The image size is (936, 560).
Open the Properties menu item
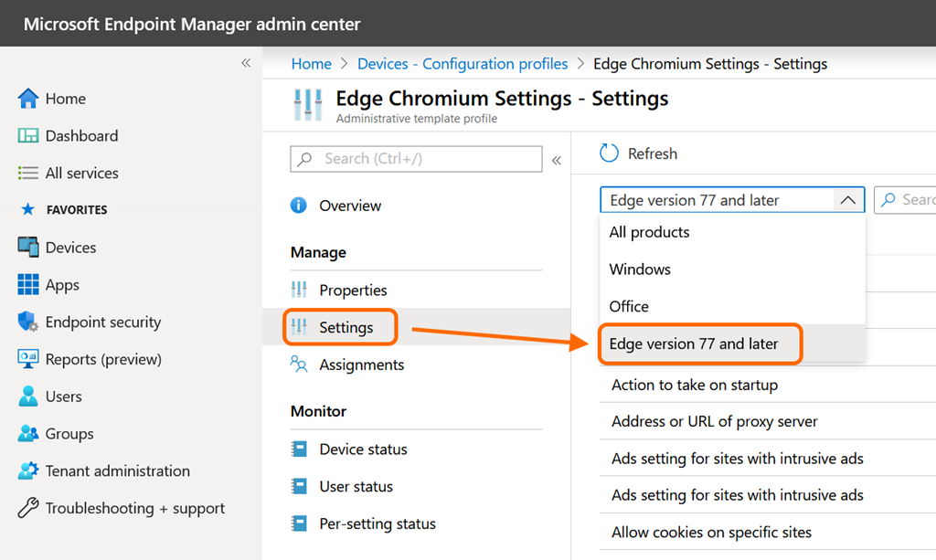click(353, 291)
